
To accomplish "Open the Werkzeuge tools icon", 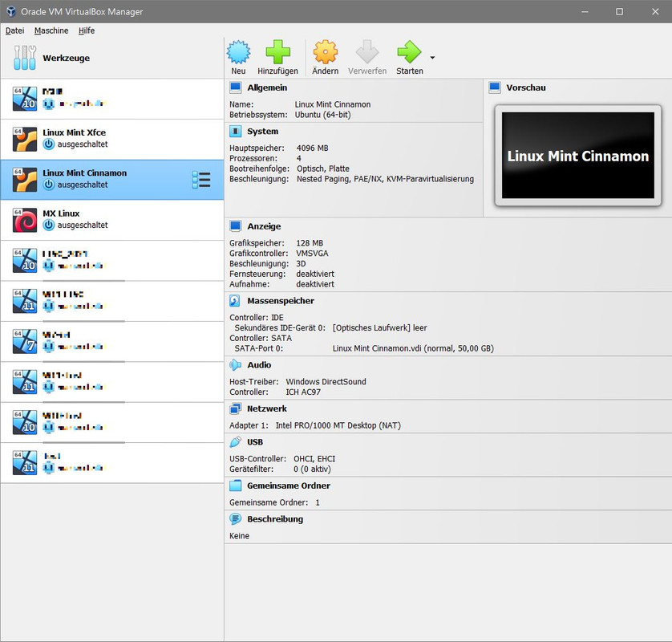I will click(x=24, y=58).
